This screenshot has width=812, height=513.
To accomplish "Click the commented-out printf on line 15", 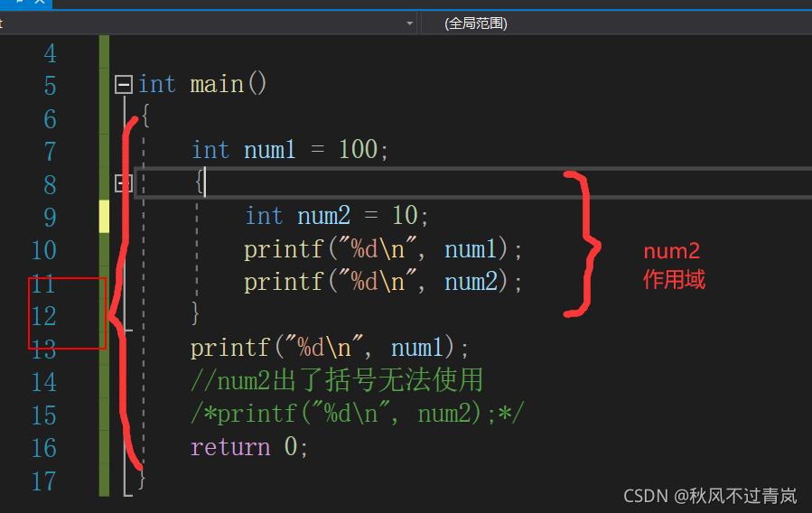I will (x=358, y=414).
